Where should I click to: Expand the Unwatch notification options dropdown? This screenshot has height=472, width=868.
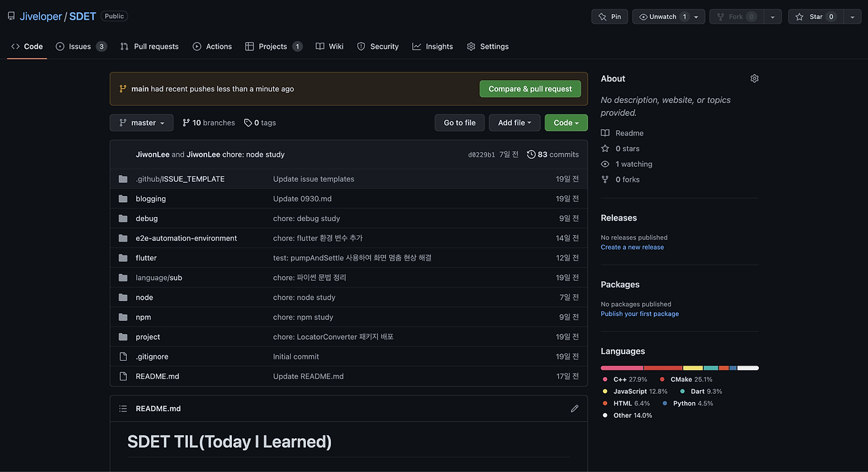tap(696, 16)
